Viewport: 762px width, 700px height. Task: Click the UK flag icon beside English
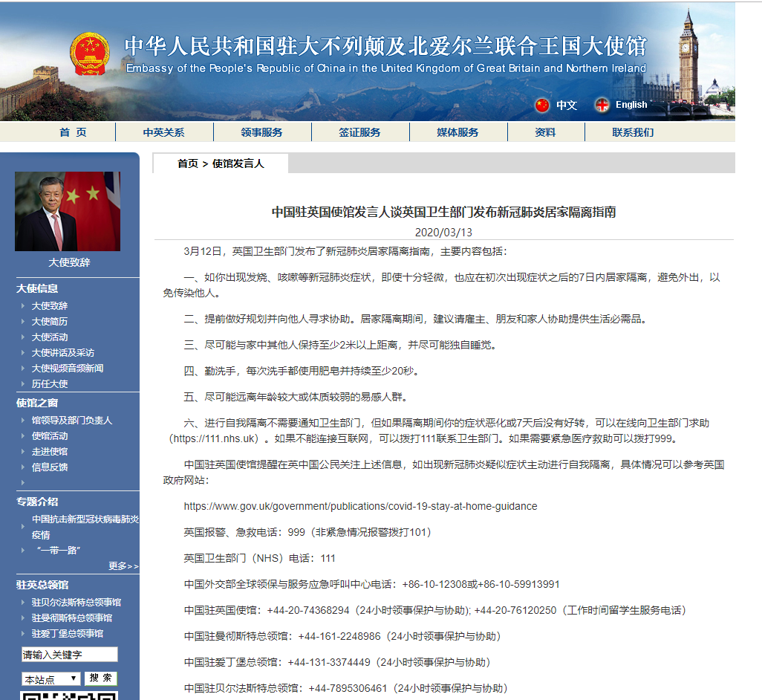pos(602,105)
